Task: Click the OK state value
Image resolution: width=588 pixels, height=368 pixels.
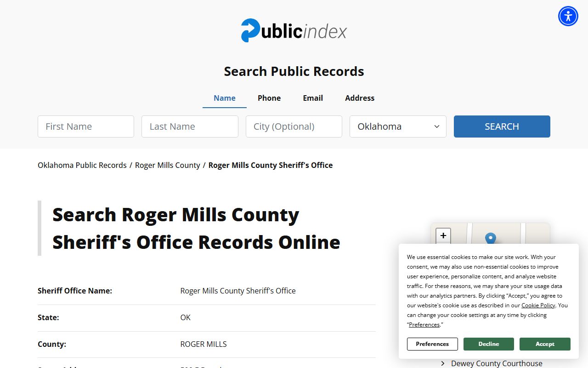Action: (185, 317)
